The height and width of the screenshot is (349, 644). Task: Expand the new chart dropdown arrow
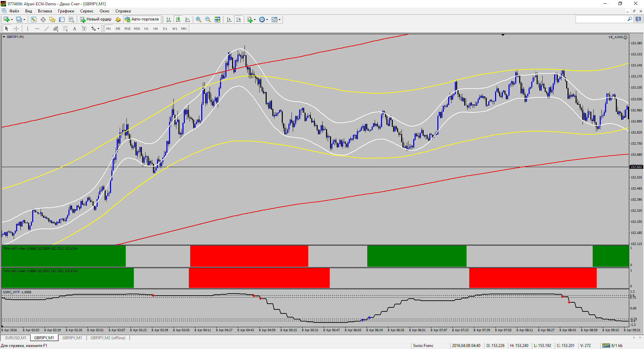[12, 19]
